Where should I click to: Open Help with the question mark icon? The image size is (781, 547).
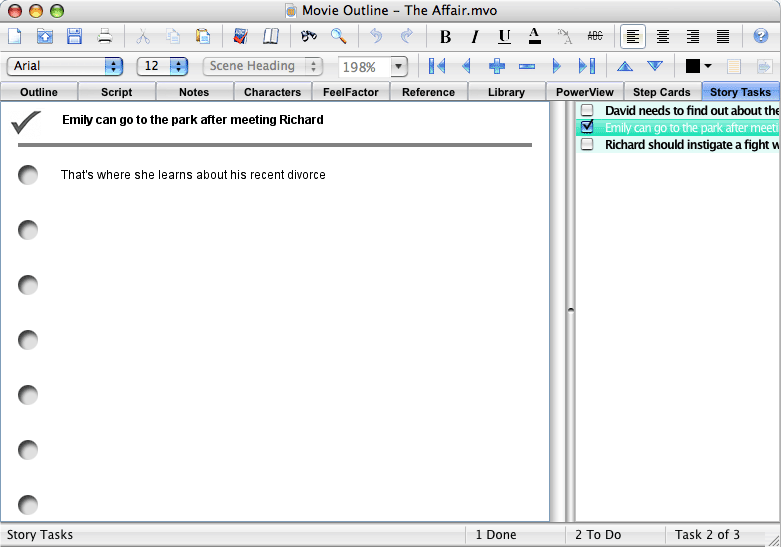[x=761, y=36]
